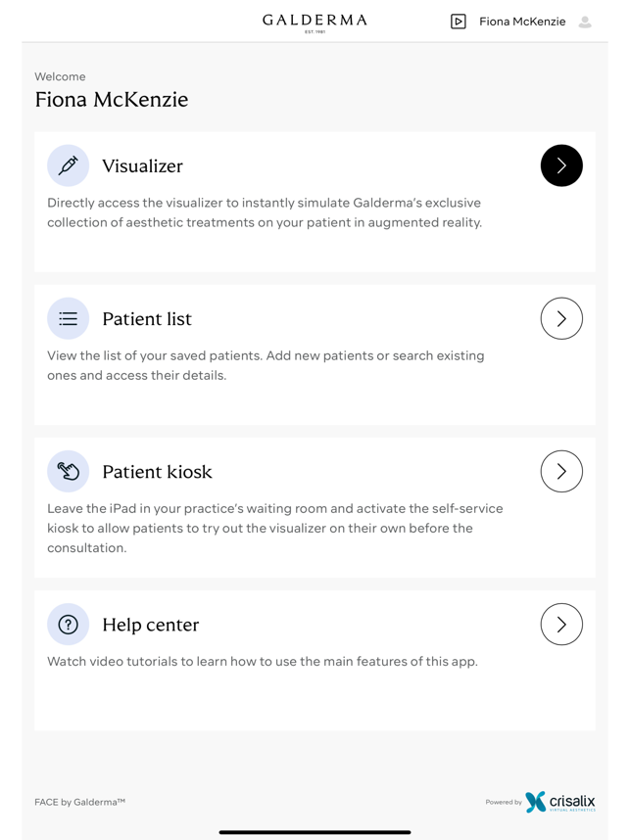Screen dimensions: 630x840
Task: Select the Patient list heading
Action: pos(147,319)
